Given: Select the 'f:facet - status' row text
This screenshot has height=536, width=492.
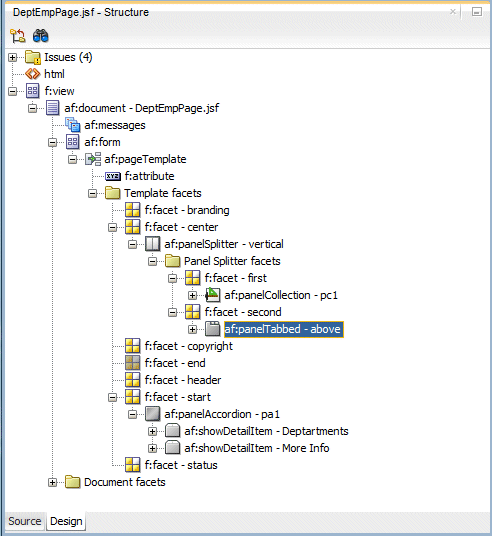Looking at the screenshot, I should point(181,465).
